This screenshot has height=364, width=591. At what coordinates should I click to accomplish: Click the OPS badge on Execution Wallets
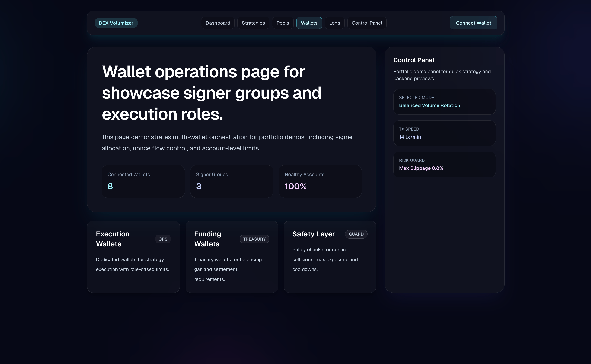click(163, 239)
